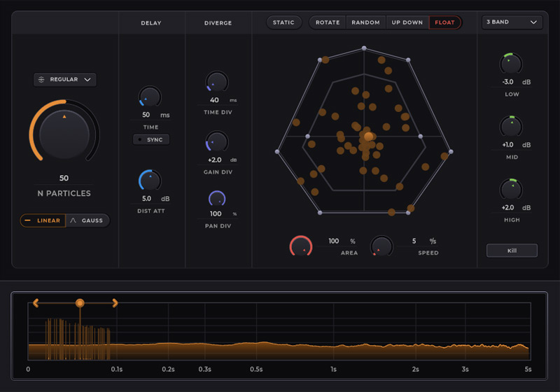560x392 pixels.
Task: Click the Dist Att knob
Action: [150, 181]
